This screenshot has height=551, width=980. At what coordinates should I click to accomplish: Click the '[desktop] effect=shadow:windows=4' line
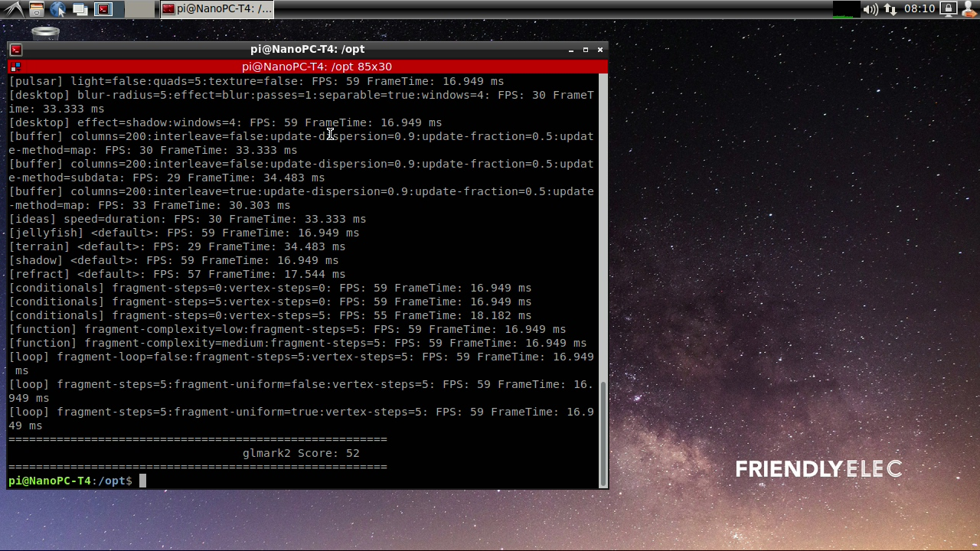(x=225, y=122)
